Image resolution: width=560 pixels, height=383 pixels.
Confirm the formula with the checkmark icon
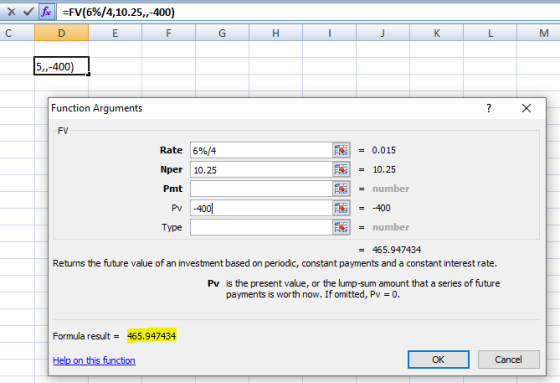pyautogui.click(x=28, y=12)
